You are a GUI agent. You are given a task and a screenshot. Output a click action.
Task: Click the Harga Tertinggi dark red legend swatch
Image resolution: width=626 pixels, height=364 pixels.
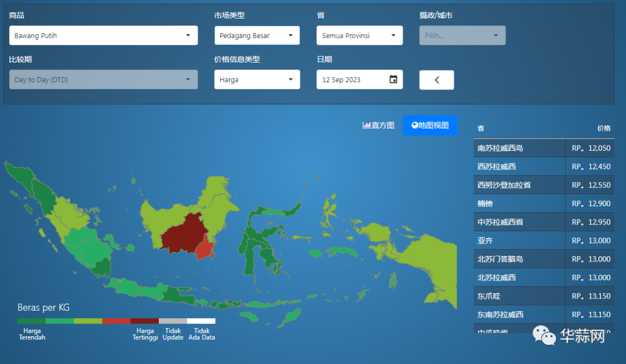click(144, 321)
